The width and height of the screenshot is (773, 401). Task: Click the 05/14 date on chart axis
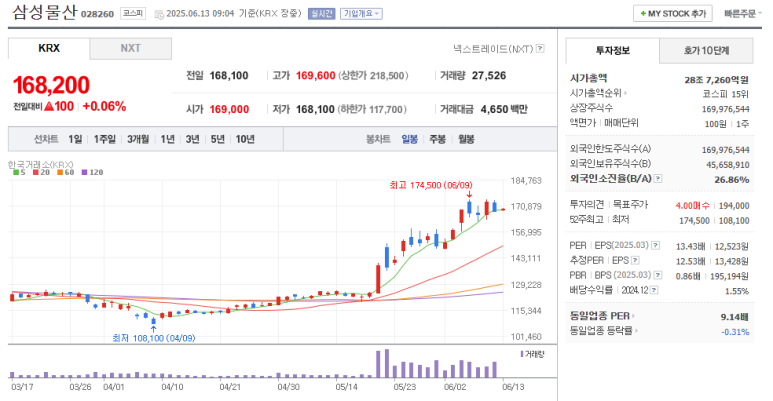click(x=347, y=387)
